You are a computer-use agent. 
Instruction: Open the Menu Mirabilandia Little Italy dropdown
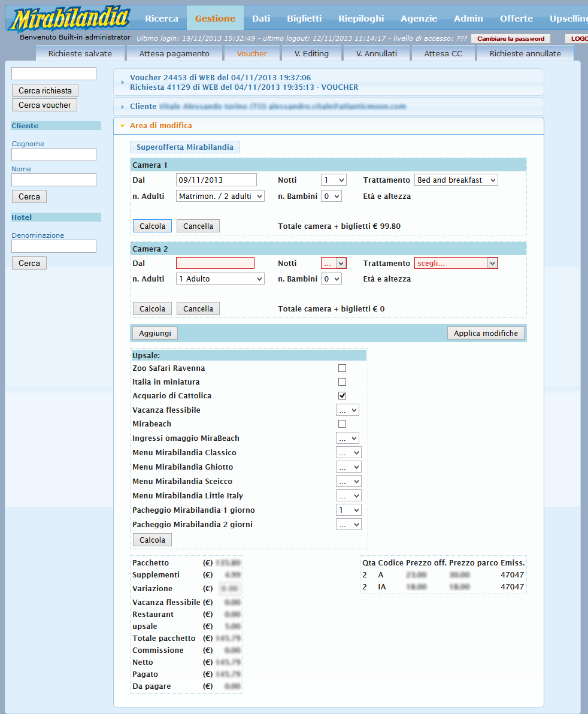tap(348, 495)
